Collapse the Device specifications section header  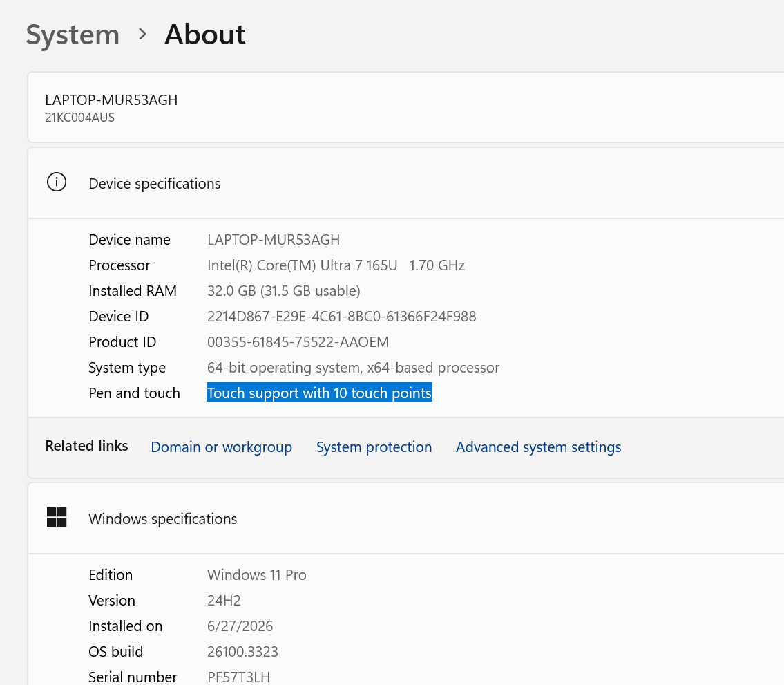tap(405, 183)
